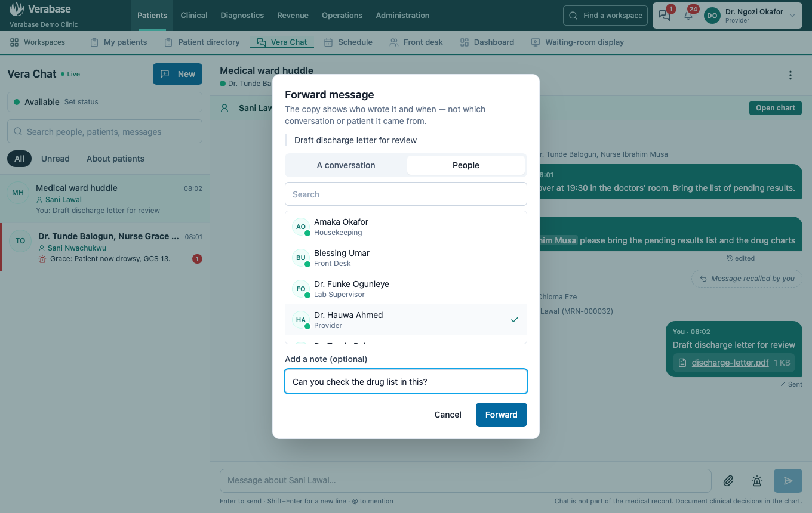The width and height of the screenshot is (812, 513).
Task: Click the Open chart button
Action: [776, 108]
